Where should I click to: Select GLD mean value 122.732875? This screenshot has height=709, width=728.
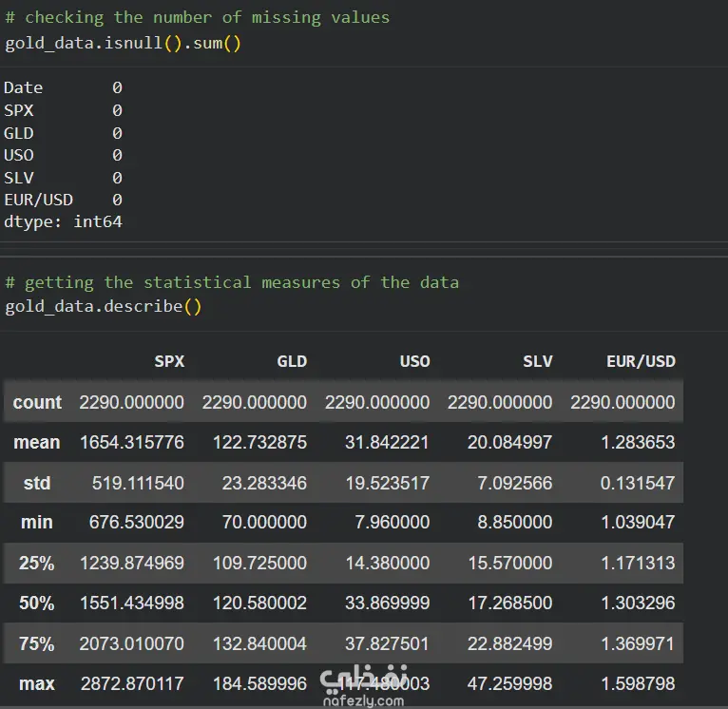pos(260,443)
